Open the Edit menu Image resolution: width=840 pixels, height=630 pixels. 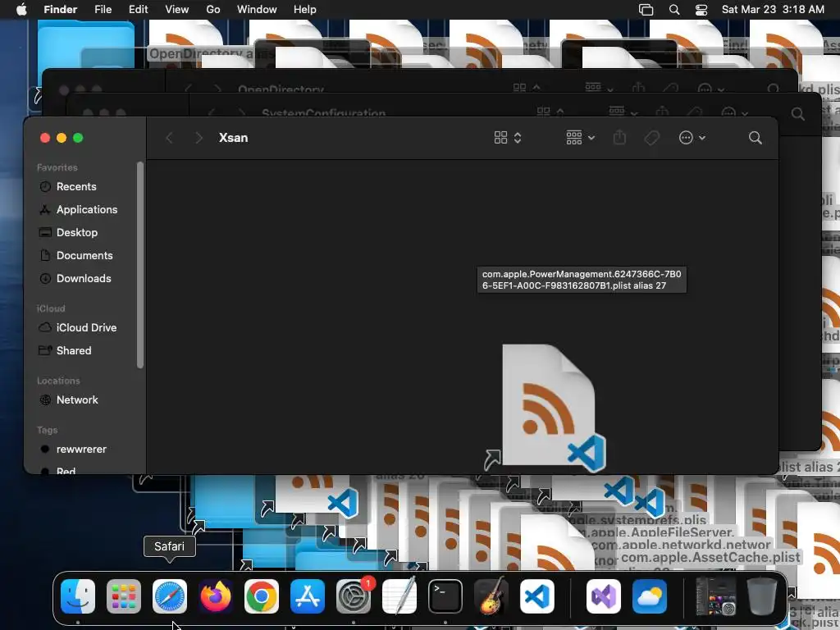tap(138, 9)
